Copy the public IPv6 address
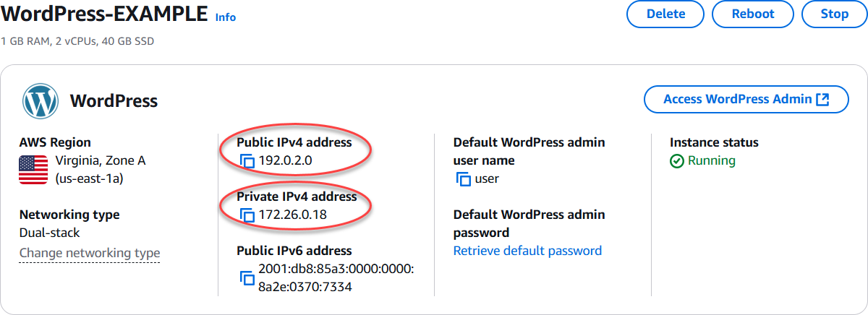The width and height of the screenshot is (868, 315). [247, 278]
